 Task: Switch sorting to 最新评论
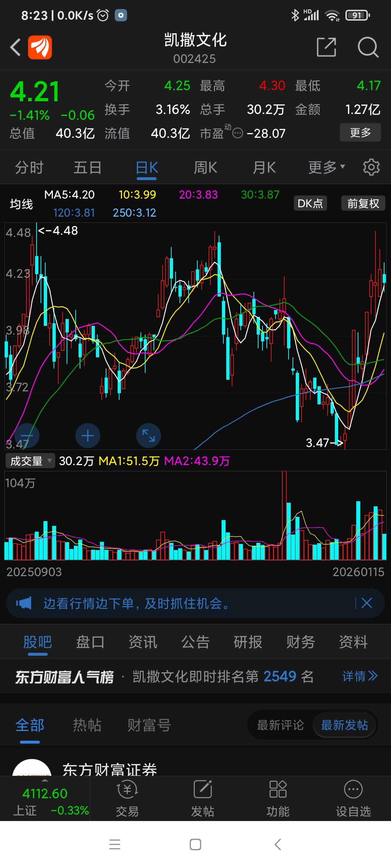click(x=280, y=725)
